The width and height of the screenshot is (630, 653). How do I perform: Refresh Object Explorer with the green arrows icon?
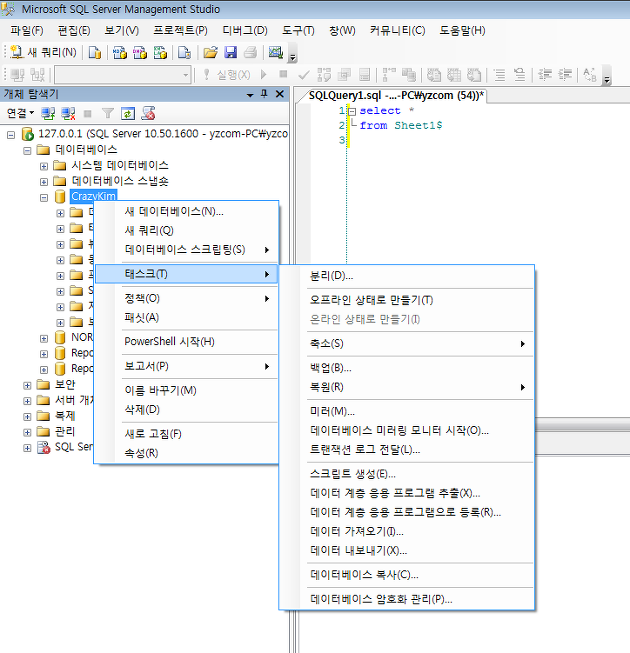click(128, 113)
